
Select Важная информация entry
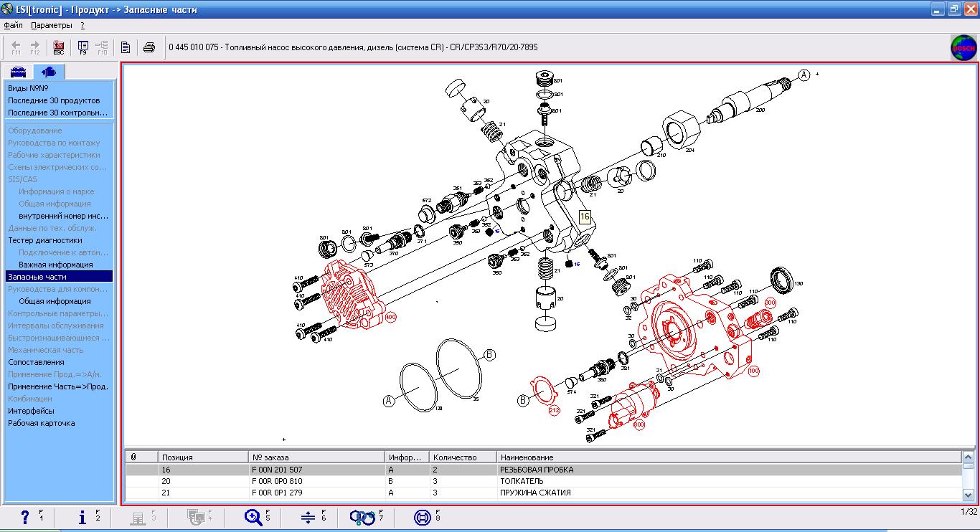click(56, 265)
